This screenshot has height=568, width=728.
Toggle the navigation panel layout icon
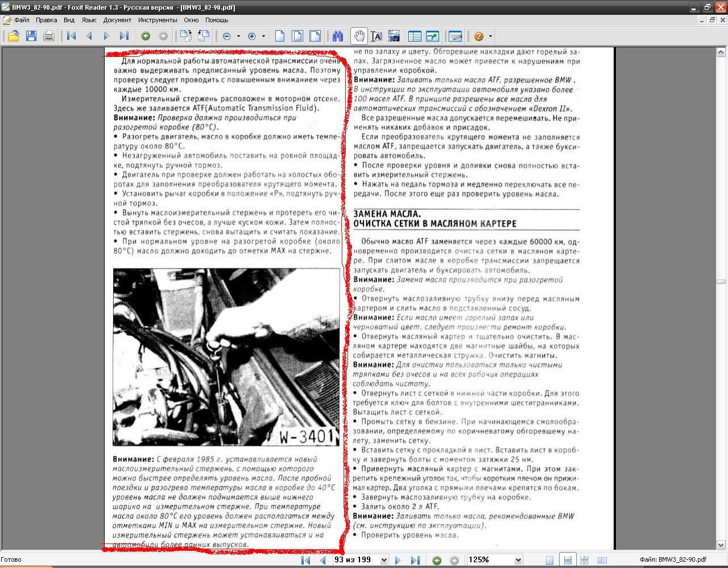(415, 36)
